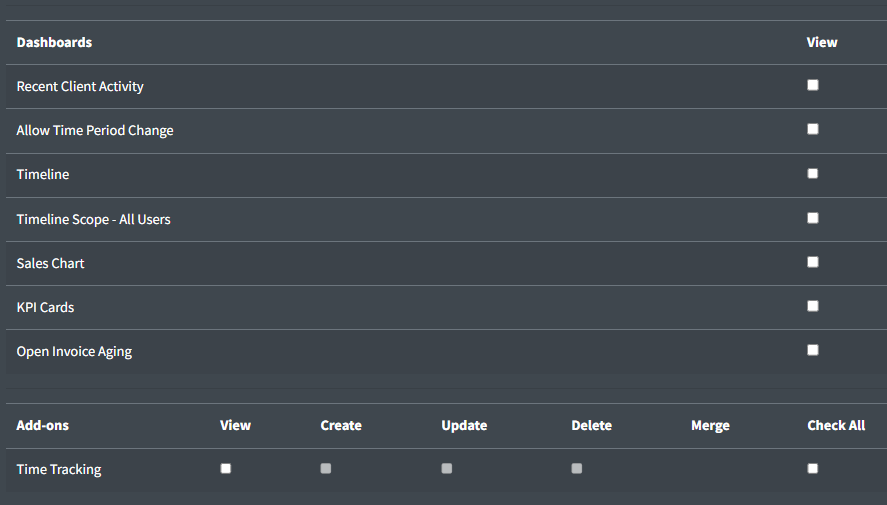This screenshot has height=505, width=887.
Task: Check the Sales Chart view box
Action: (813, 262)
